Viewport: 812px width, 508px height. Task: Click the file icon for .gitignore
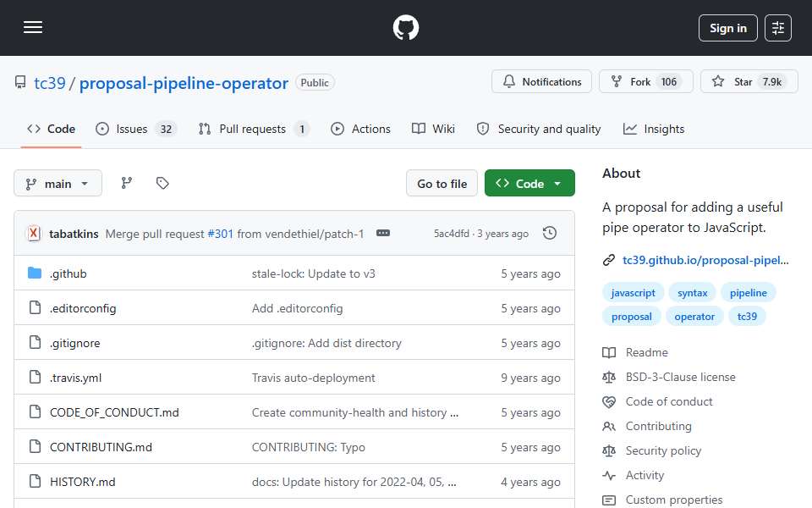pos(35,342)
